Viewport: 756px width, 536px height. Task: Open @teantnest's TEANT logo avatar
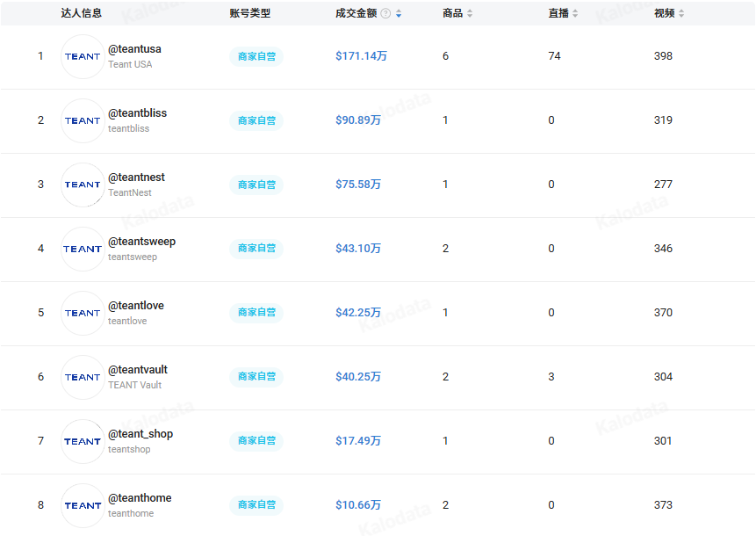[82, 185]
